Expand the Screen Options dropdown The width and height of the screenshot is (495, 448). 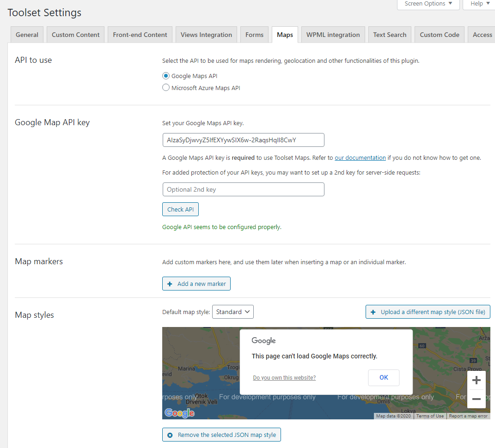(428, 4)
